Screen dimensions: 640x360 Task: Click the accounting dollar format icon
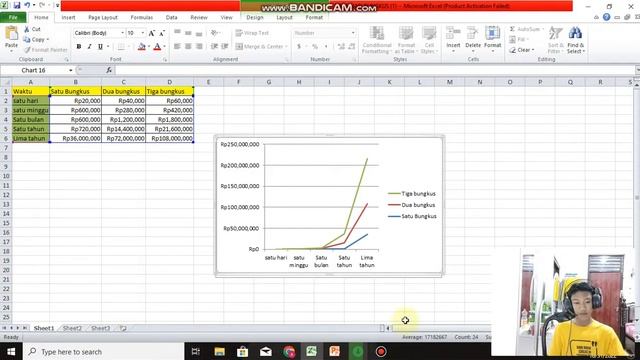tap(299, 47)
